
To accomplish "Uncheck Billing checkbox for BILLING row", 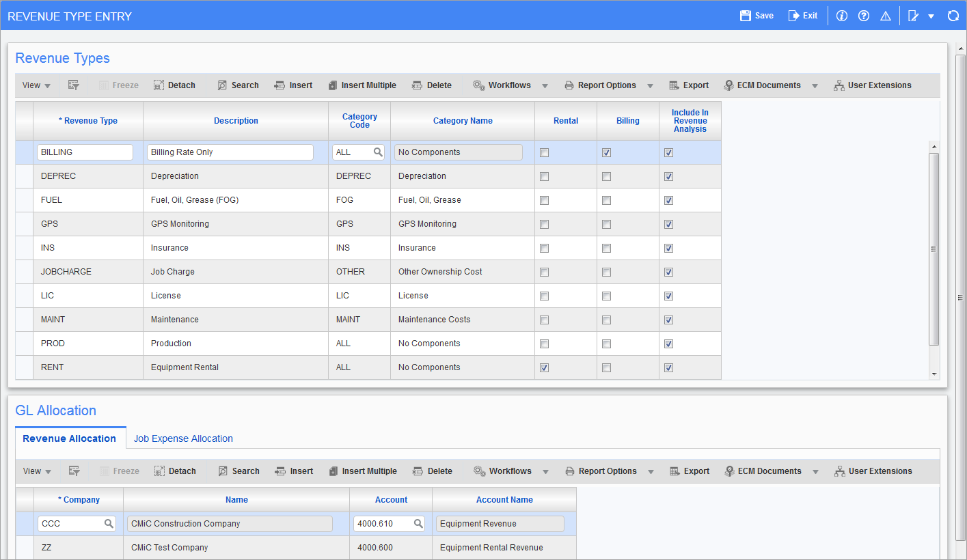I will point(606,153).
